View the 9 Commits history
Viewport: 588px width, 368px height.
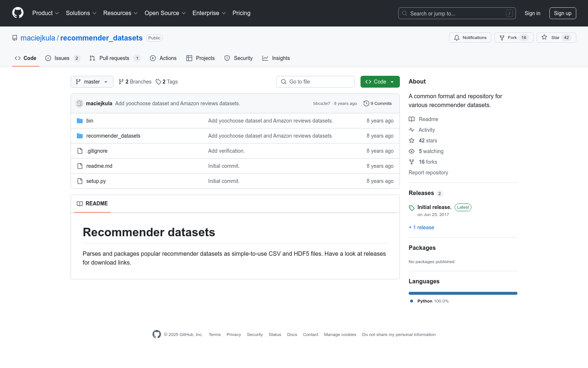click(x=377, y=103)
